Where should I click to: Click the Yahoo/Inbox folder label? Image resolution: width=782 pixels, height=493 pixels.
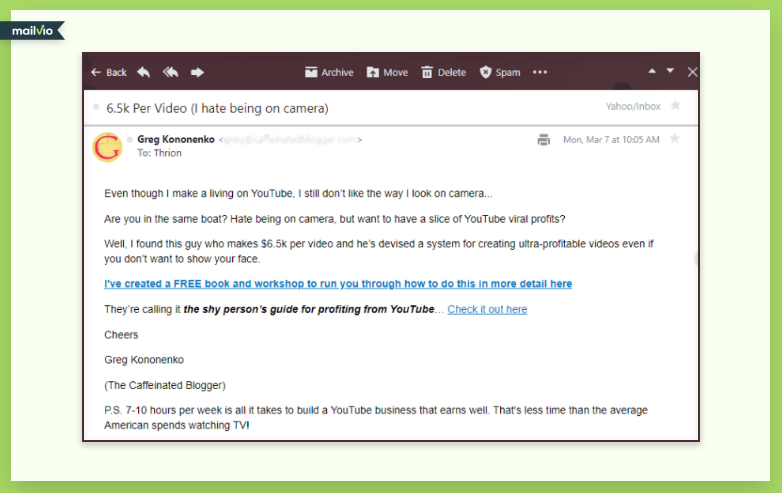coord(633,106)
